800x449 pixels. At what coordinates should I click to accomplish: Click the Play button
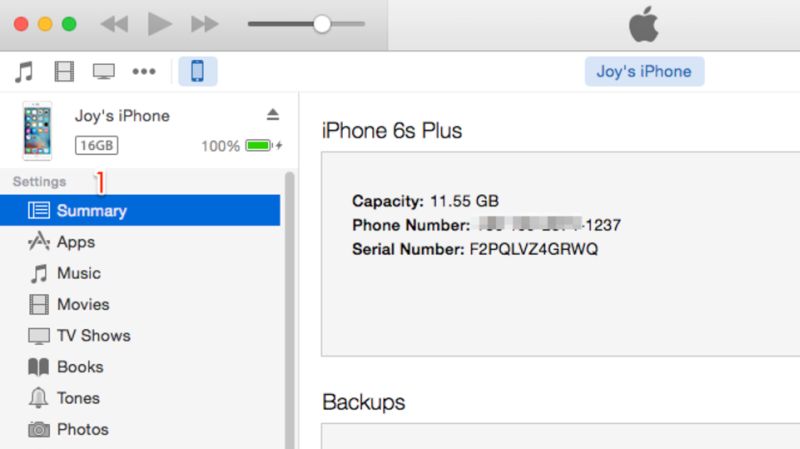[159, 24]
